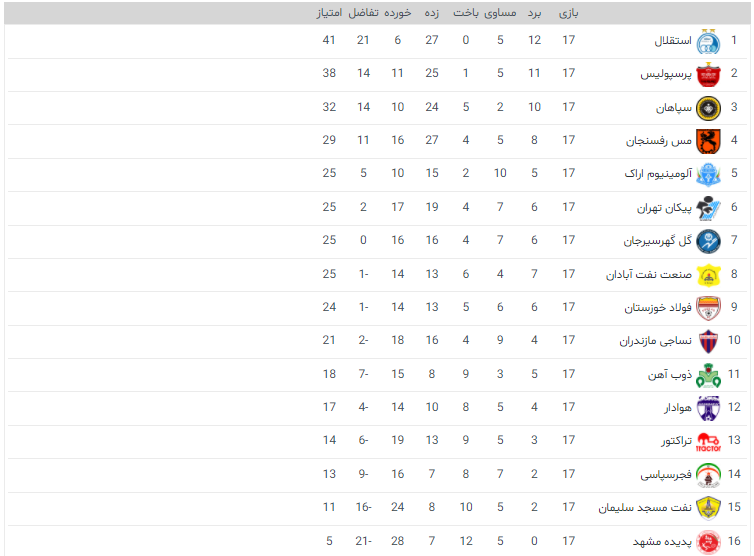The image size is (754, 556).
Task: Click the Padideh Mashhad red logo
Action: pyautogui.click(x=708, y=542)
